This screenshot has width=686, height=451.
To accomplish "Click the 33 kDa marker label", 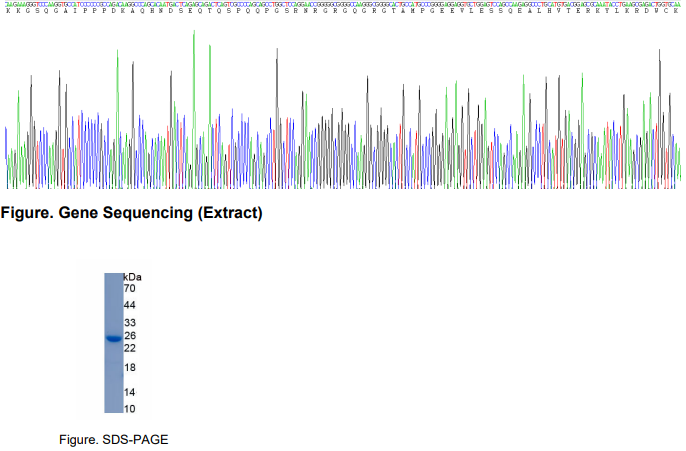I will pyautogui.click(x=129, y=323).
